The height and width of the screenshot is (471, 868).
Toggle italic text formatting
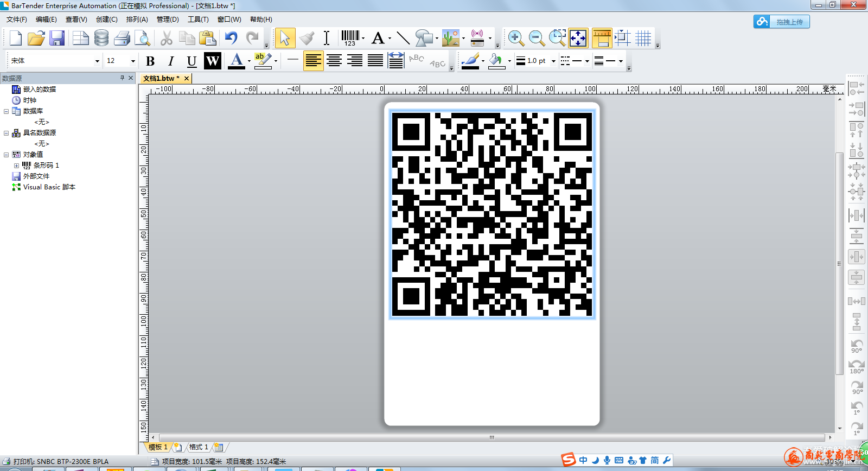pyautogui.click(x=171, y=61)
